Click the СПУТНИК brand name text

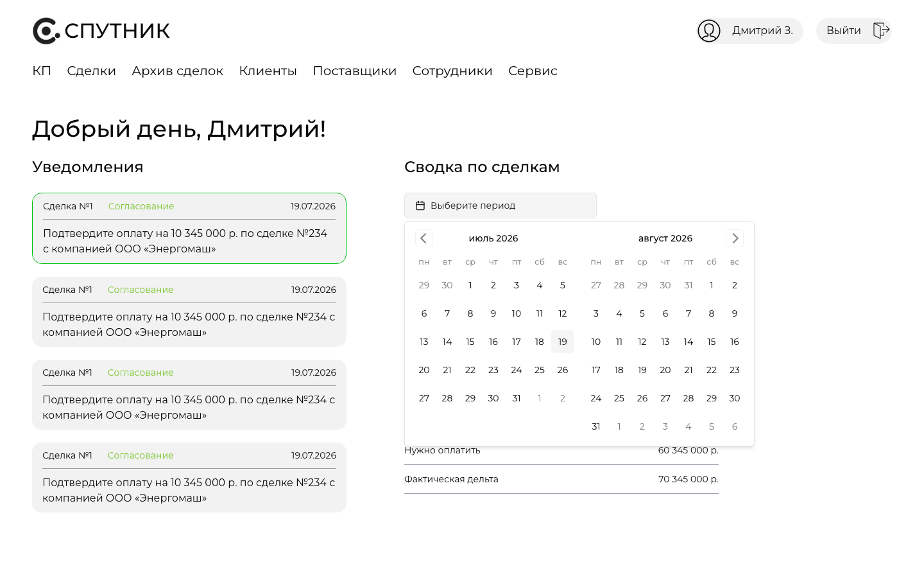pyautogui.click(x=117, y=31)
